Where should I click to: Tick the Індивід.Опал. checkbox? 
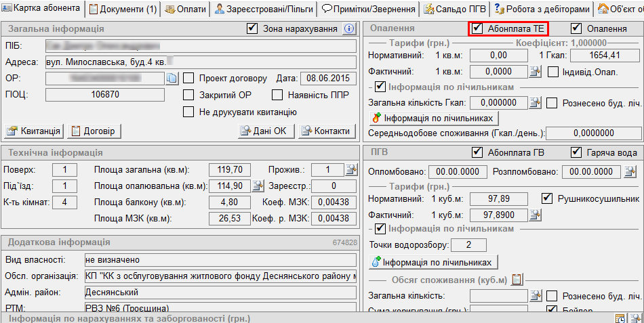[552, 71]
